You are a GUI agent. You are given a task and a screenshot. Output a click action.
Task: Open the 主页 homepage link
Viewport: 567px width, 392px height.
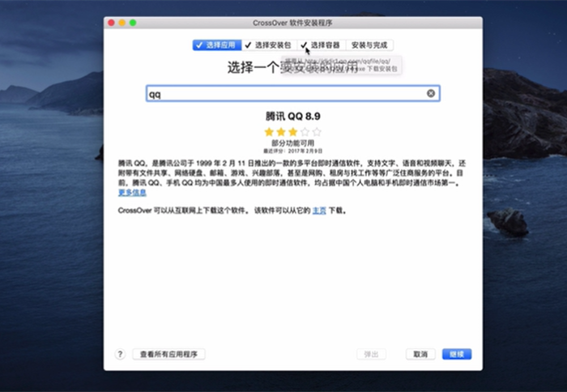319,211
